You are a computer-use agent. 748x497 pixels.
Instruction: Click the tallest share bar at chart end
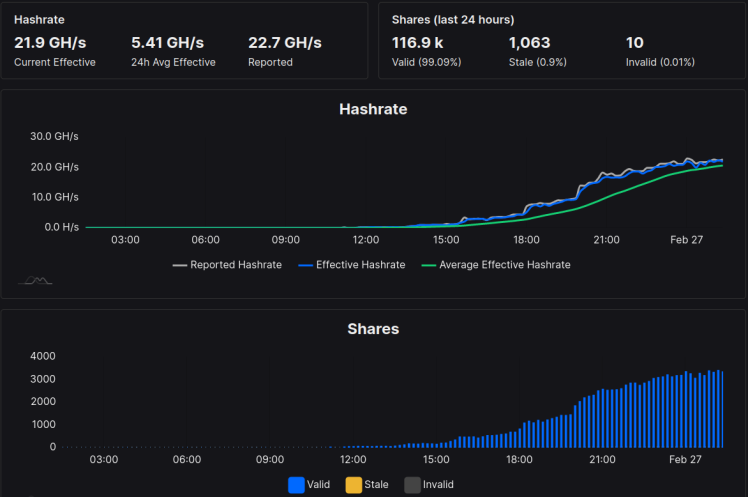pos(718,409)
